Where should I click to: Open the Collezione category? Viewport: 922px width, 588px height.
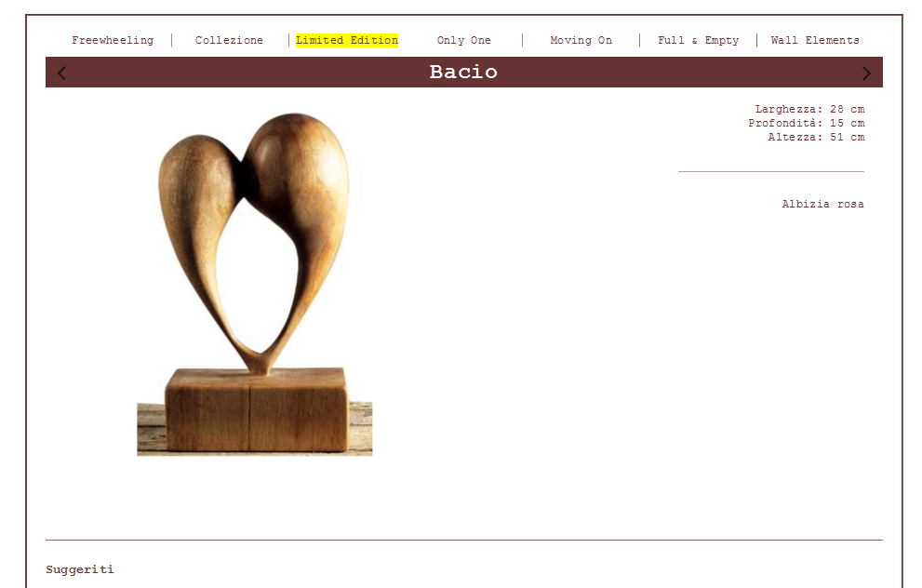[229, 41]
